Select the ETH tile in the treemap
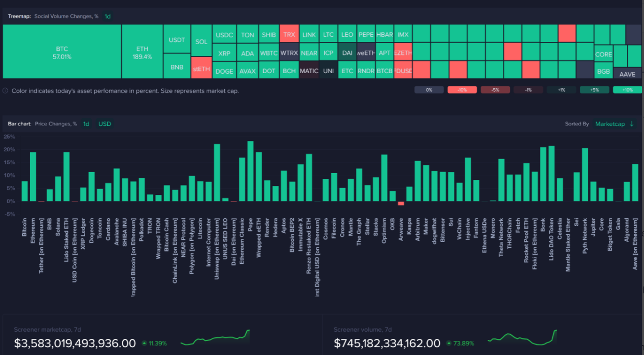This screenshot has width=644, height=355. coord(142,52)
